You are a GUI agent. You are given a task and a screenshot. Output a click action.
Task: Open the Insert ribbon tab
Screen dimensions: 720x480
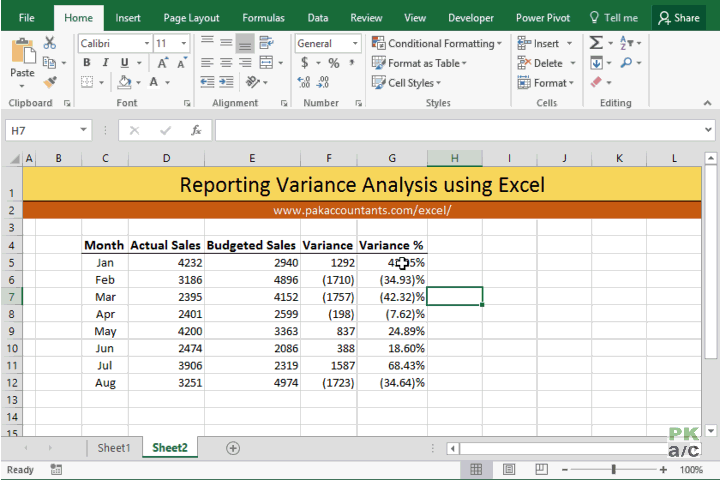coord(128,18)
